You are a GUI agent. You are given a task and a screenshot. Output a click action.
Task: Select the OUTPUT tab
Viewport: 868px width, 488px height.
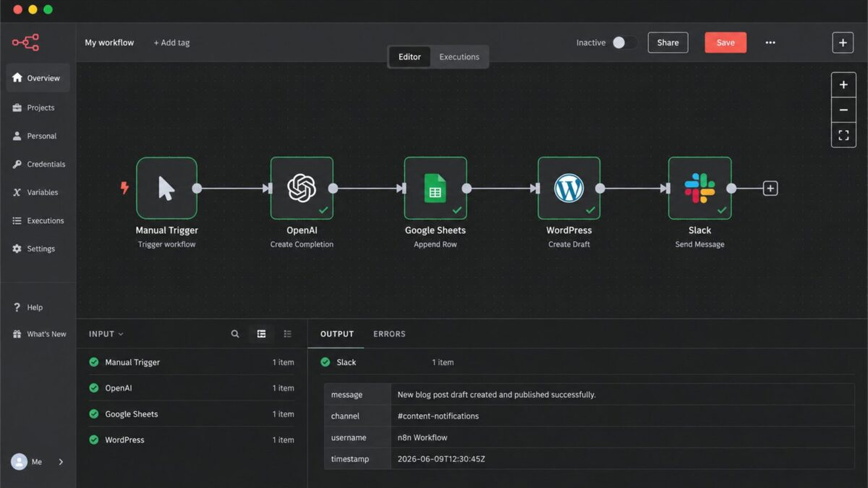[337, 334]
